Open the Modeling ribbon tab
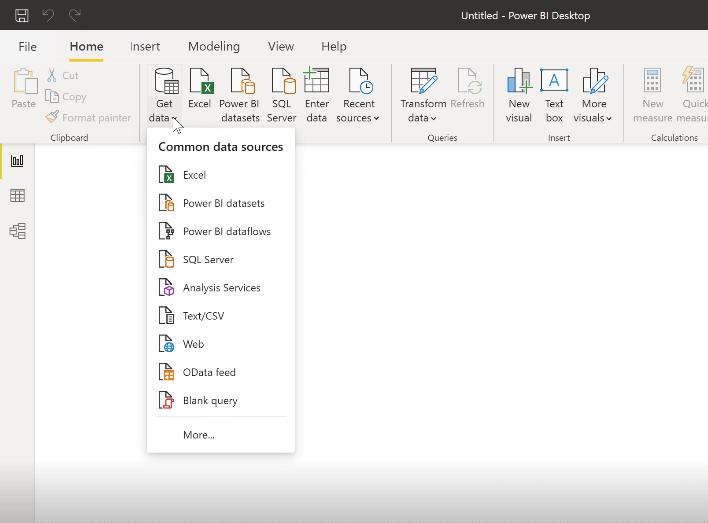Screen dimensions: 708x523 [x=213, y=46]
